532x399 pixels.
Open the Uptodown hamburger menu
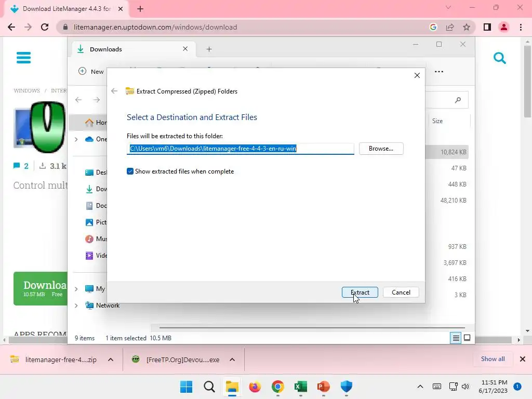[23, 58]
